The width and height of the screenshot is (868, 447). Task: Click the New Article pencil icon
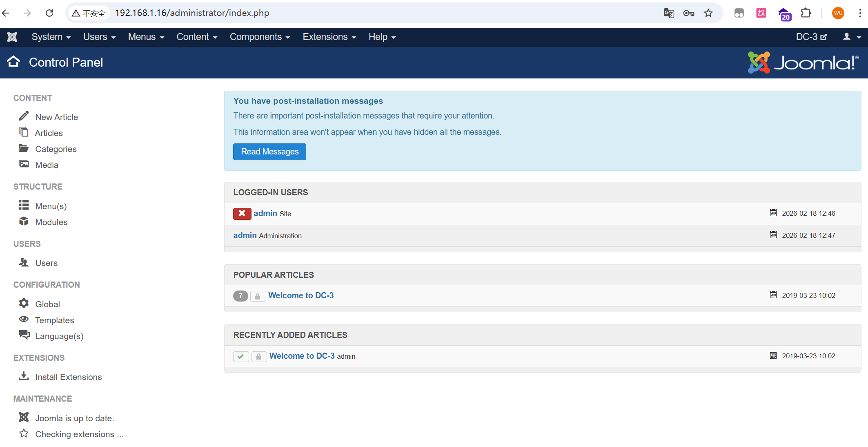click(x=24, y=116)
